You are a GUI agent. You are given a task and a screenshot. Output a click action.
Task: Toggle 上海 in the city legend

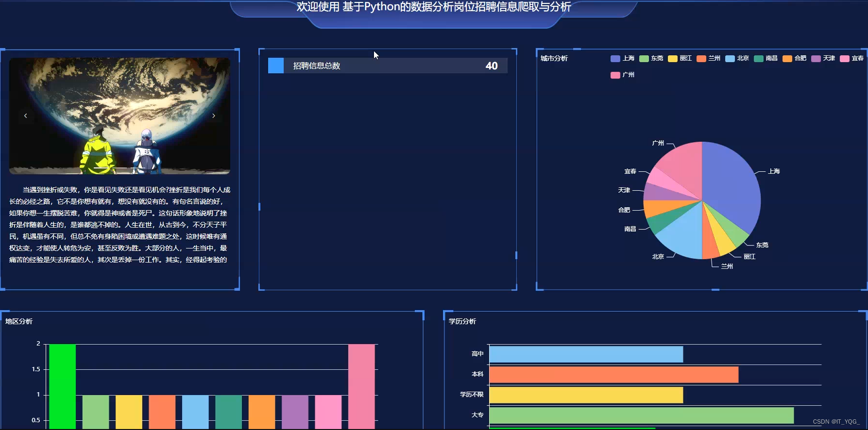(x=623, y=58)
